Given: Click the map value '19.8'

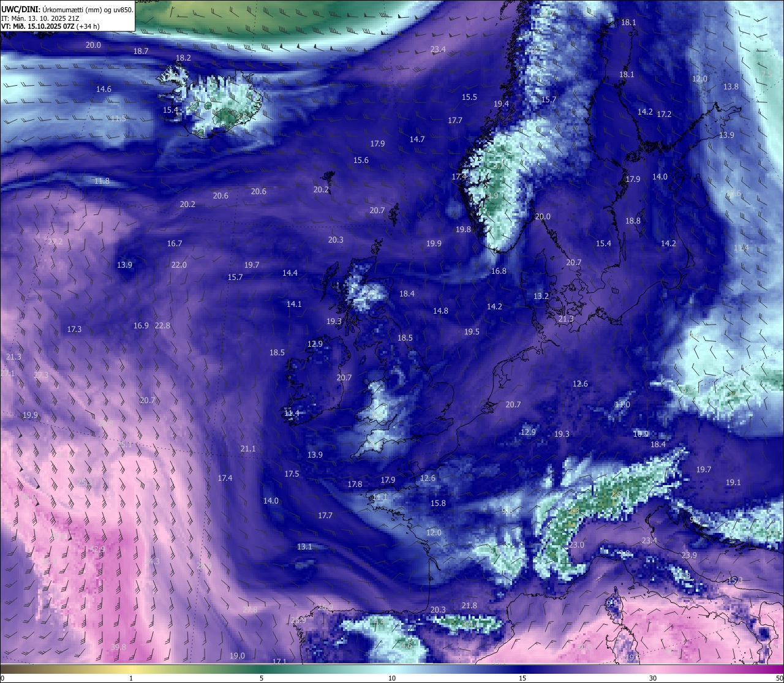Looking at the screenshot, I should tap(463, 229).
